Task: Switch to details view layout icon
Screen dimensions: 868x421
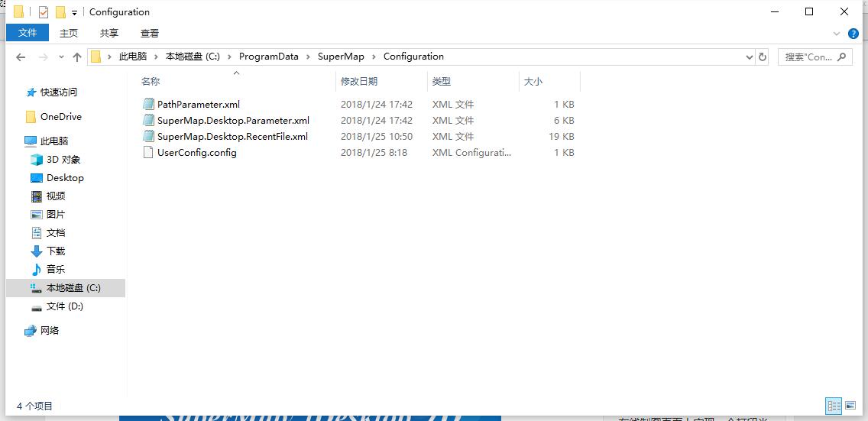Action: 834,406
